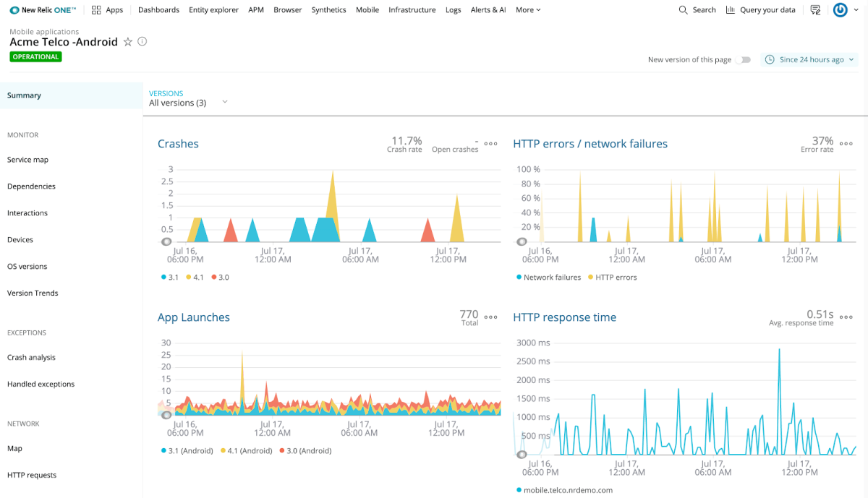Open Service map in sidebar
Viewport: 868px width, 498px height.
click(27, 160)
